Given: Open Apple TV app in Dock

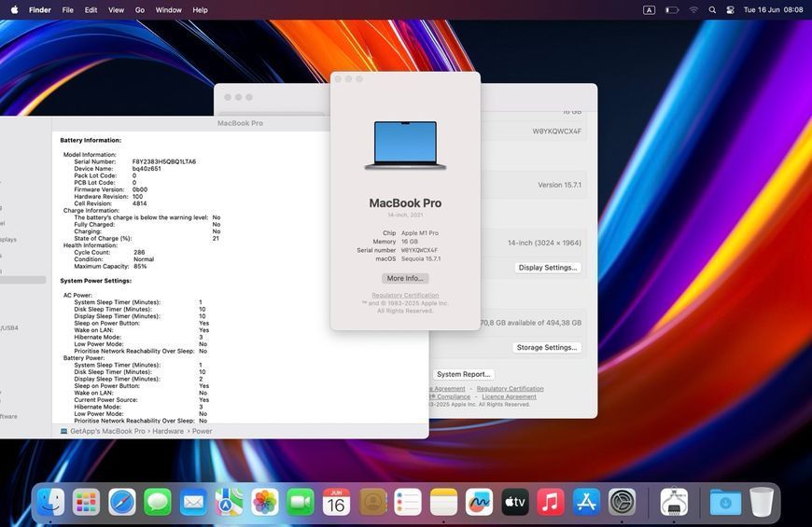Looking at the screenshot, I should (515, 502).
